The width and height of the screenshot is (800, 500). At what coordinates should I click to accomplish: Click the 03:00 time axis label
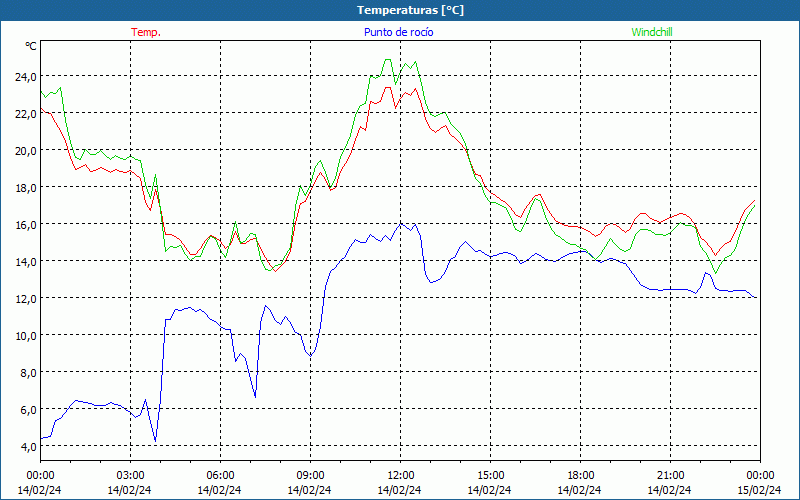pyautogui.click(x=130, y=476)
